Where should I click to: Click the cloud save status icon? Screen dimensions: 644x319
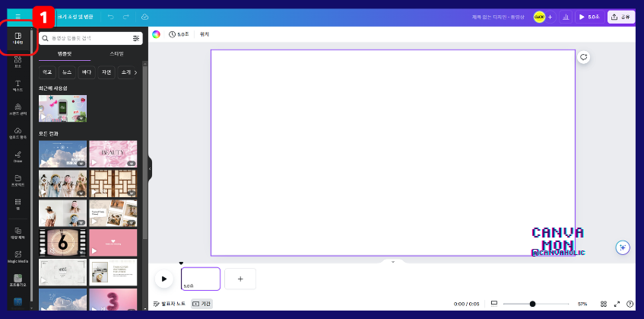pos(144,17)
